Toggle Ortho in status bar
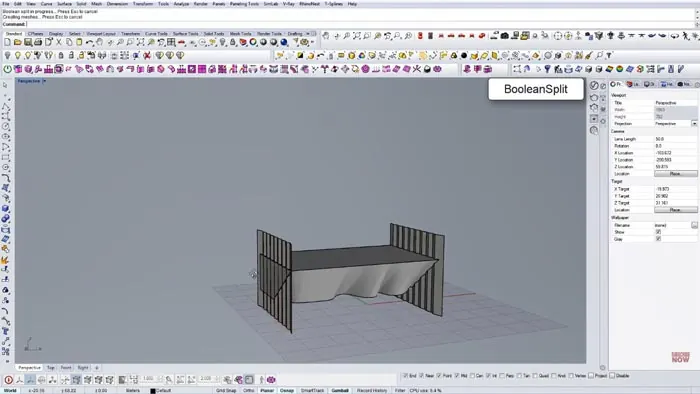The height and width of the screenshot is (394, 700). click(249, 390)
